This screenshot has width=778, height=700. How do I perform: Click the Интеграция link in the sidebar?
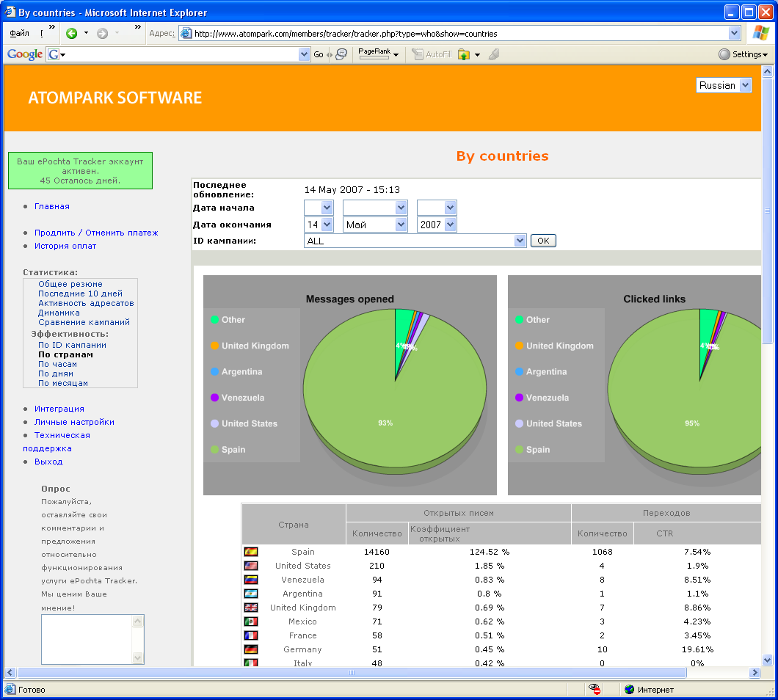click(x=59, y=409)
